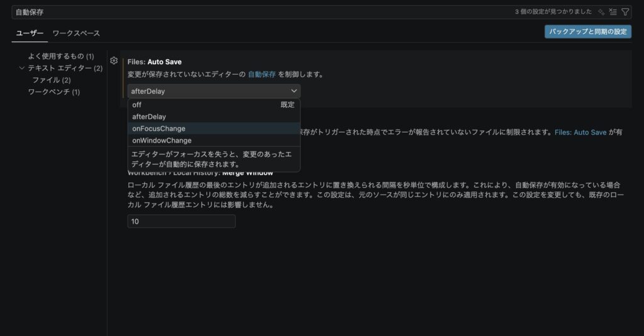Screen dimensions: 644x336
Task: Select onFocusChange auto save option
Action: click(158, 129)
